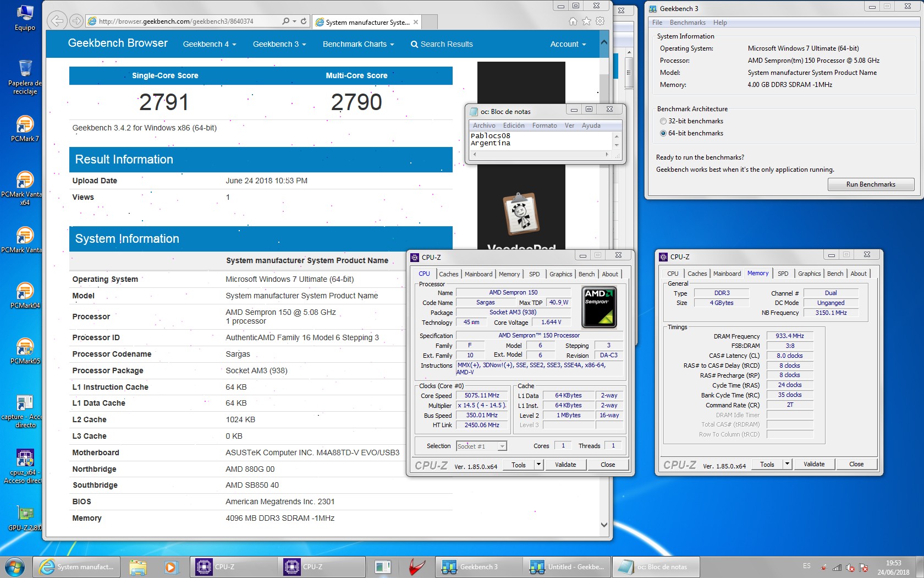Viewport: 924px width, 578px height.
Task: Click the Run Benchmarks button
Action: pyautogui.click(x=871, y=184)
